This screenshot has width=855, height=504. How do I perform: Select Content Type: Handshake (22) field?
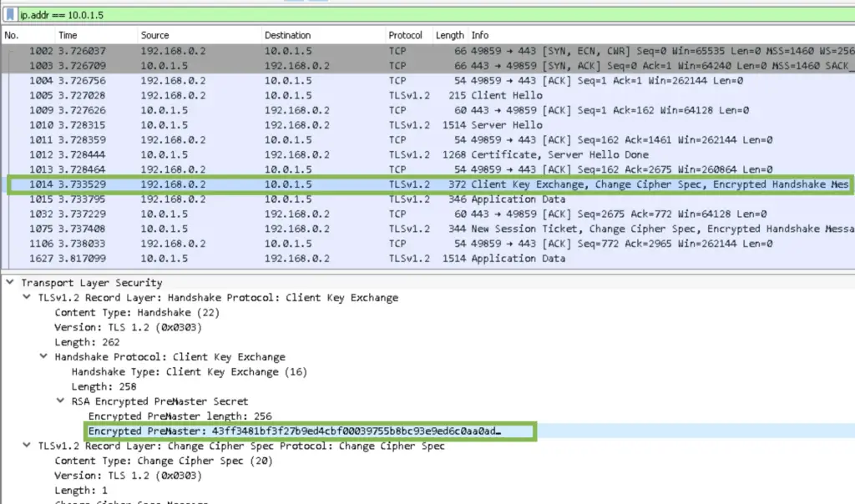(x=137, y=312)
